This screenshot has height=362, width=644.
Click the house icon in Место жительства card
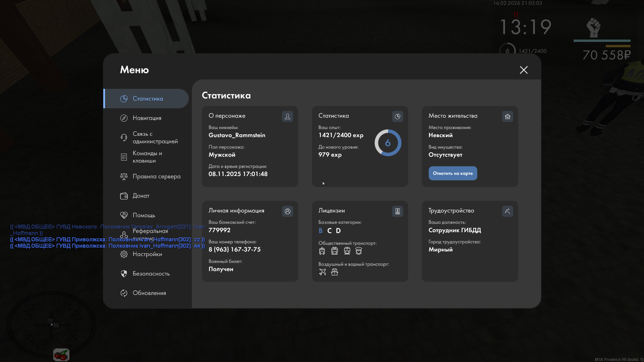coord(507,116)
